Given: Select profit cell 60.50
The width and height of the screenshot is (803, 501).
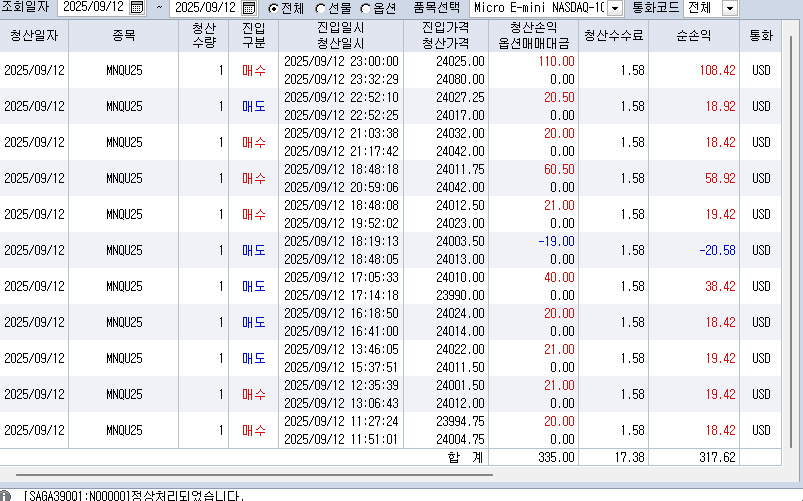Looking at the screenshot, I should 559,169.
